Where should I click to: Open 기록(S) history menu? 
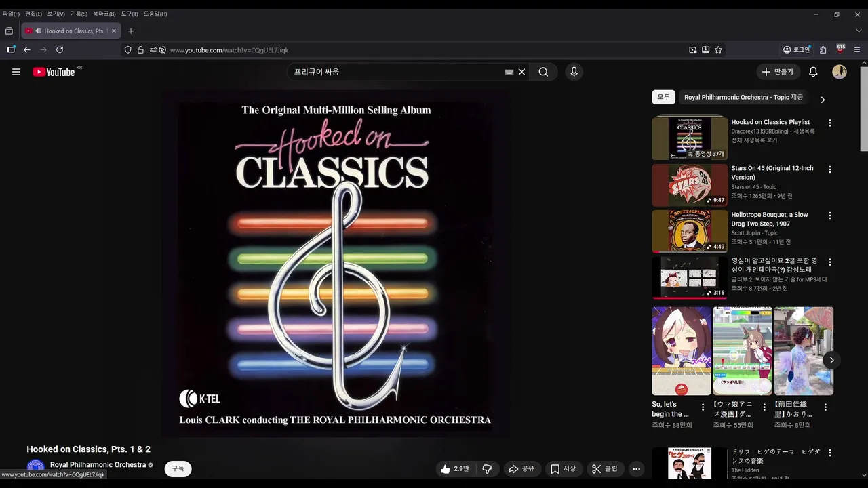click(79, 14)
